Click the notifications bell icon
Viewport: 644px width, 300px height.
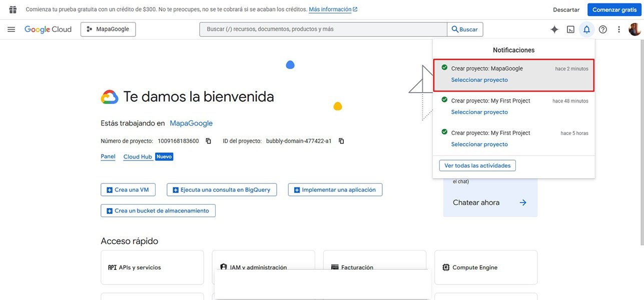(584, 28)
